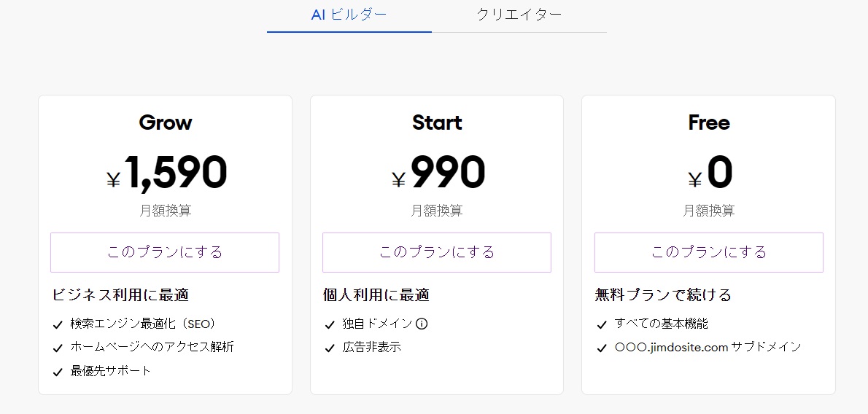
Task: Click checkmark beside jimdosite.com サブドメイン
Action: click(x=602, y=348)
